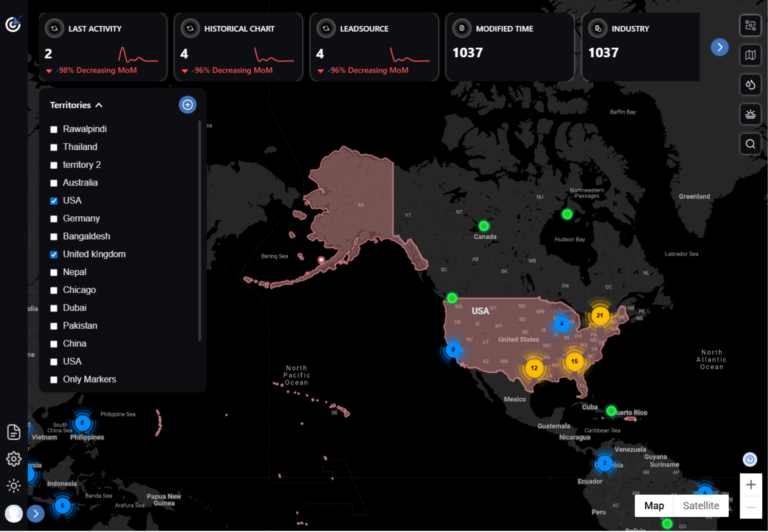This screenshot has width=768, height=532.
Task: Open the settings gear in the left sidebar
Action: tap(14, 459)
